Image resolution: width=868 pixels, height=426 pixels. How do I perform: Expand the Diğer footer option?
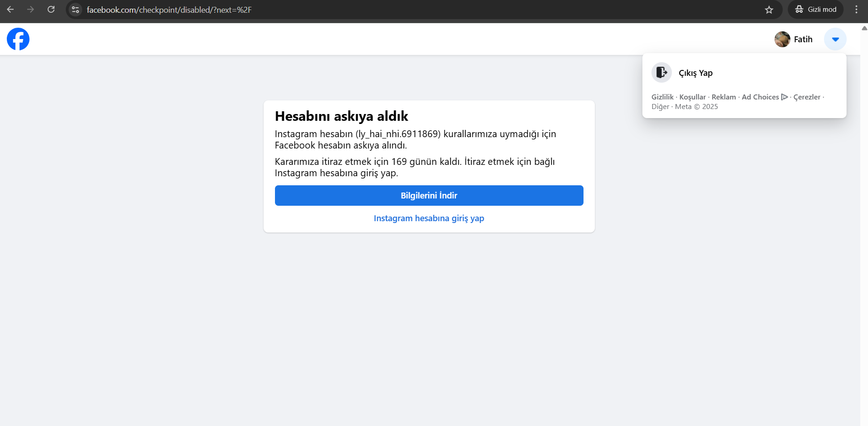pyautogui.click(x=660, y=107)
